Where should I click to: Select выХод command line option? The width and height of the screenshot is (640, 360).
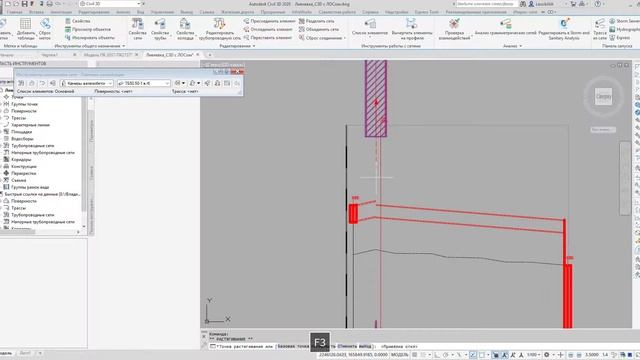click(x=365, y=347)
